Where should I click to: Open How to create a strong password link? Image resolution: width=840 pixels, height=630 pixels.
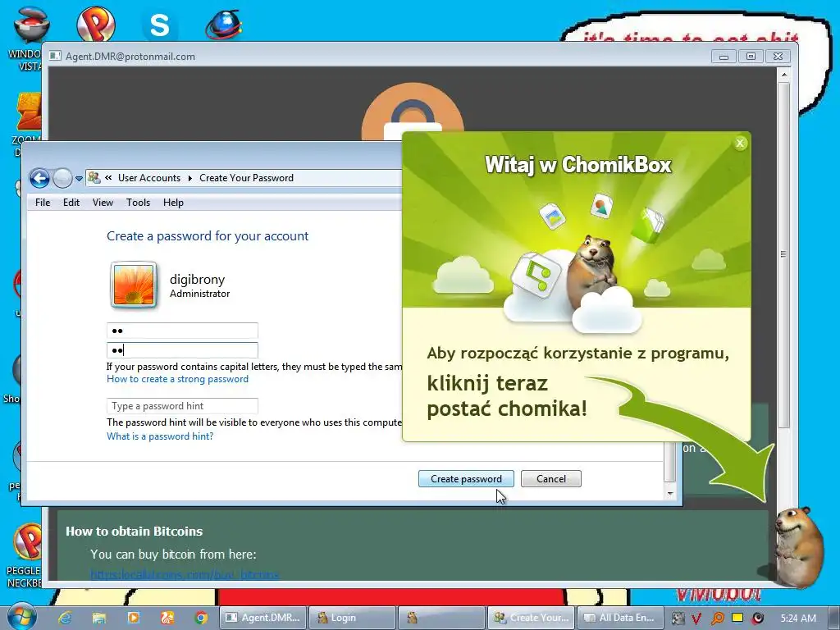[177, 379]
